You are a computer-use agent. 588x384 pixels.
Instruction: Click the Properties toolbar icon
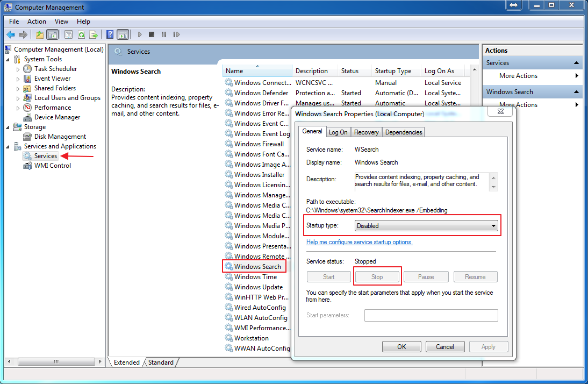tap(68, 34)
